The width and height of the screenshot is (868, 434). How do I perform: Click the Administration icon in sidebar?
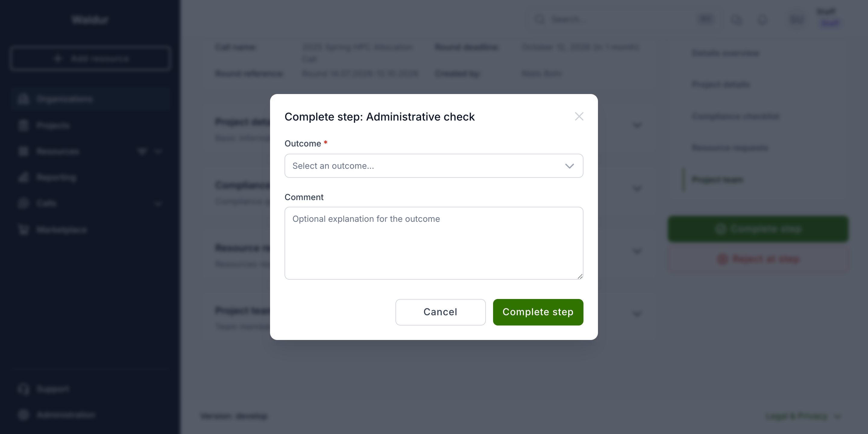(x=23, y=415)
